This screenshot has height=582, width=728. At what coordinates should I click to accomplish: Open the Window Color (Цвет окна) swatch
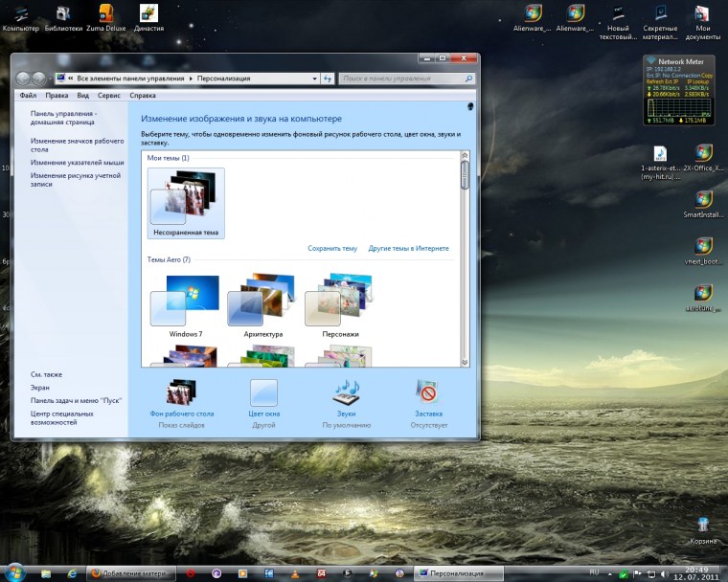[x=263, y=392]
